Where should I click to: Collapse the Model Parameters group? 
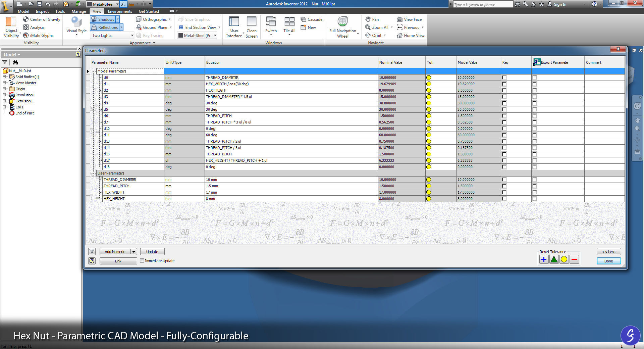[94, 71]
